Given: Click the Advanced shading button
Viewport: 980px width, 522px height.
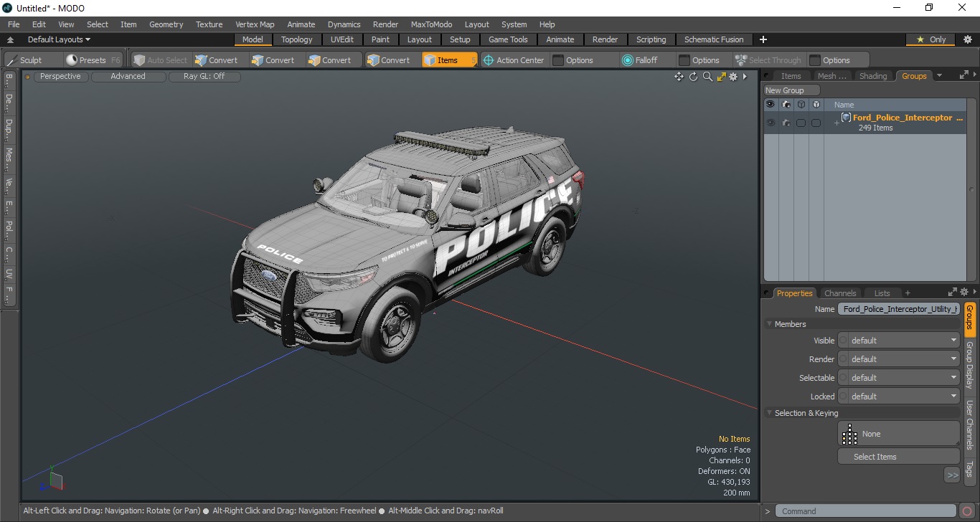Looking at the screenshot, I should pyautogui.click(x=128, y=76).
